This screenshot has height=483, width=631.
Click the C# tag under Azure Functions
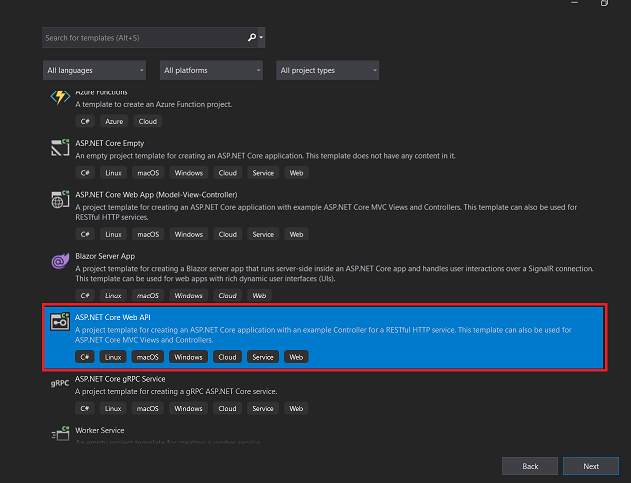85,121
